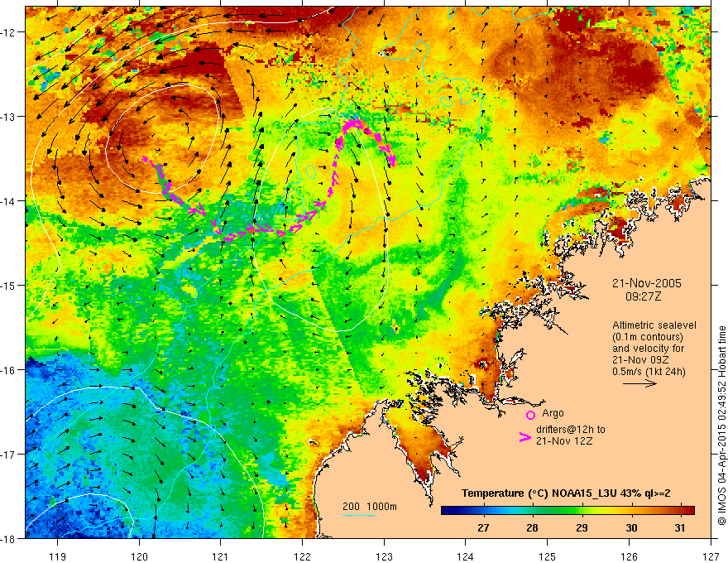Click the magenta drifter arrowhead legend symbol
Screen dimensions: 728x563
click(524, 438)
